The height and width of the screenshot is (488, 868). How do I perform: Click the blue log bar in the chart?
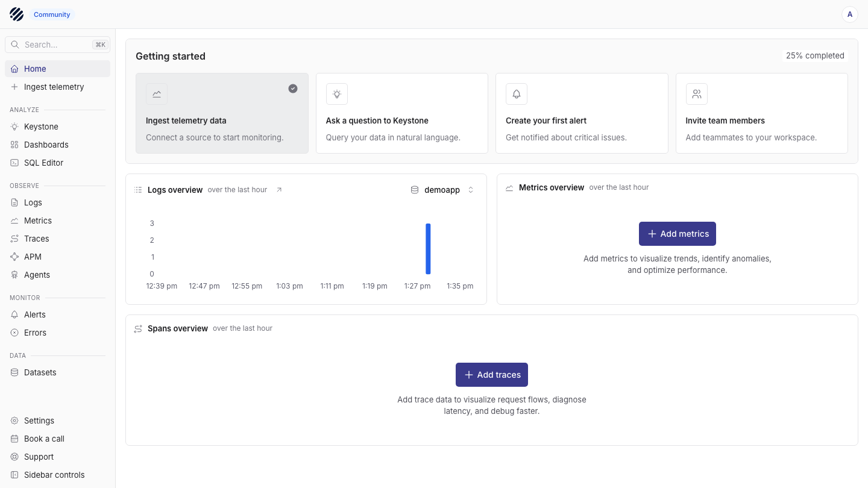pyautogui.click(x=428, y=249)
